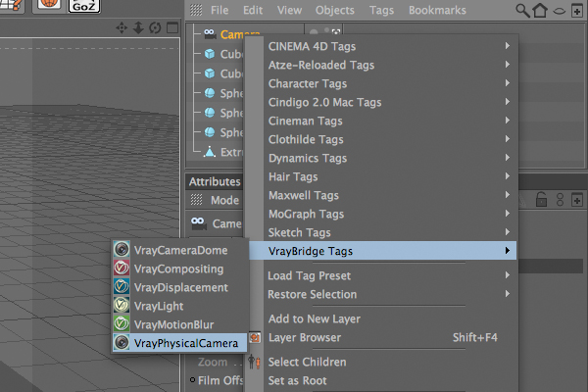Click the Object Manager home icon

click(540, 10)
